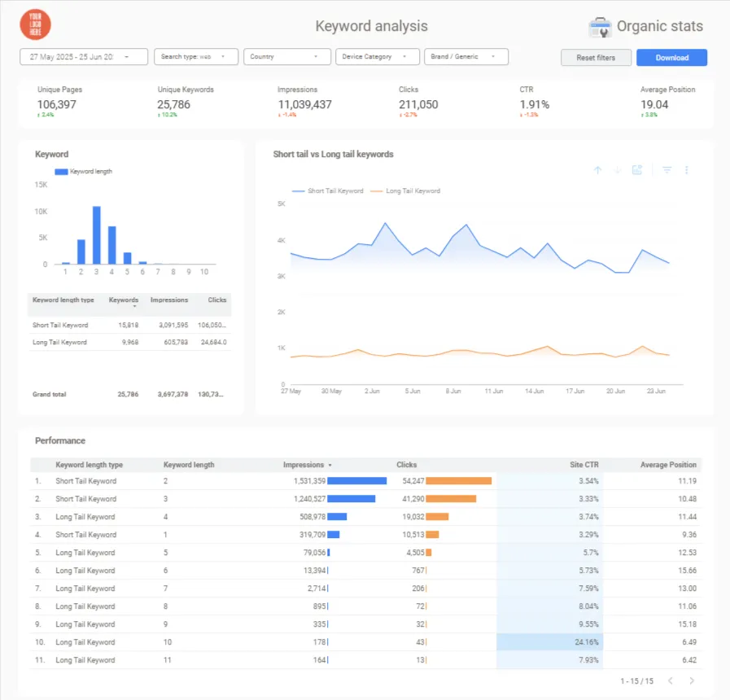Click the Impressions column sort arrow in Performance
This screenshot has width=730, height=700.
point(330,466)
